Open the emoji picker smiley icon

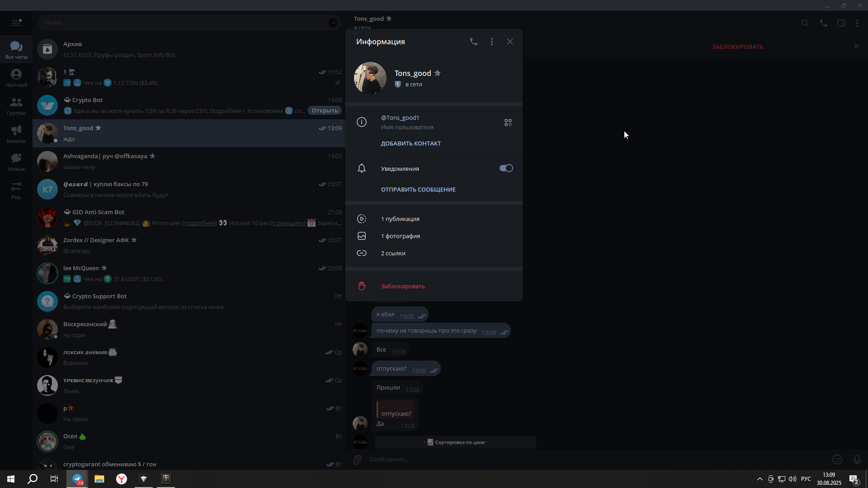tap(837, 460)
